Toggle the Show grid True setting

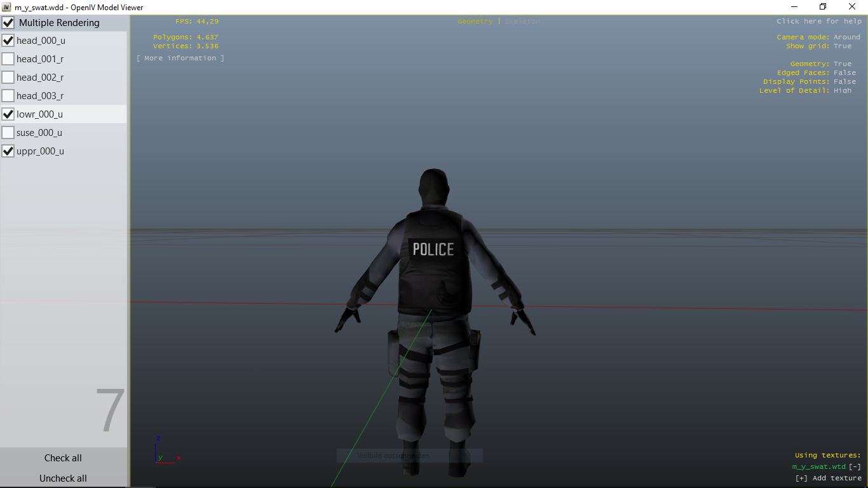(843, 46)
